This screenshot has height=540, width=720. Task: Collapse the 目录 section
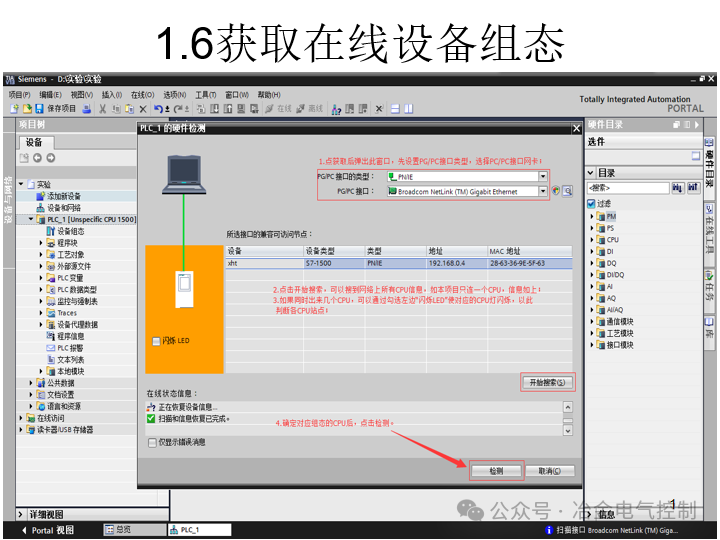click(591, 173)
